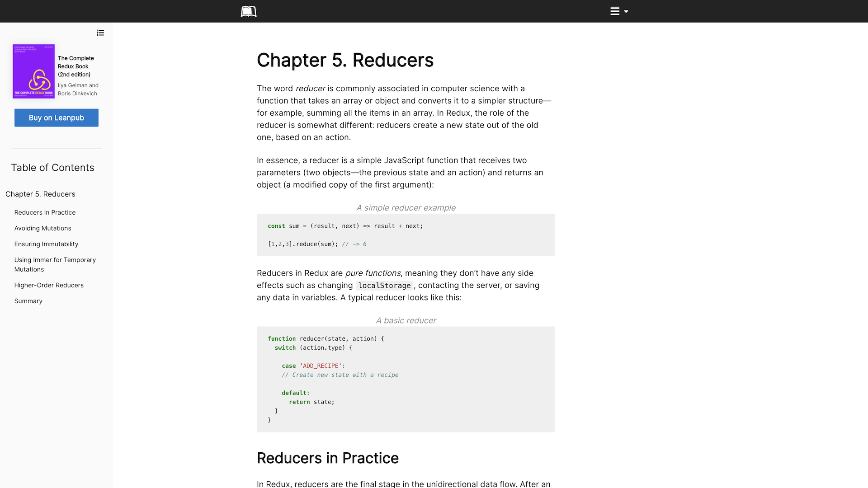Click the Table of Contents heading
This screenshot has width=868, height=488.
(52, 168)
